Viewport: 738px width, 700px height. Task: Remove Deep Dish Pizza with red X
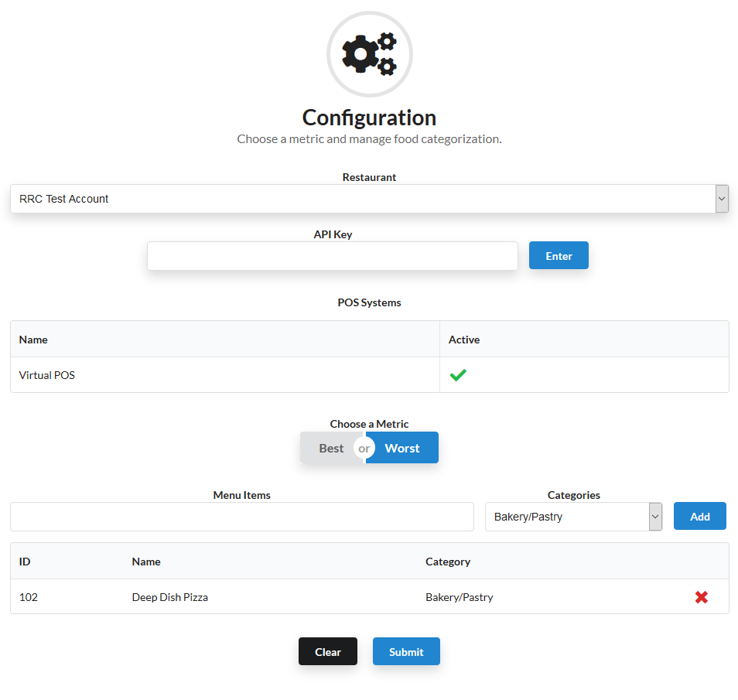(701, 597)
